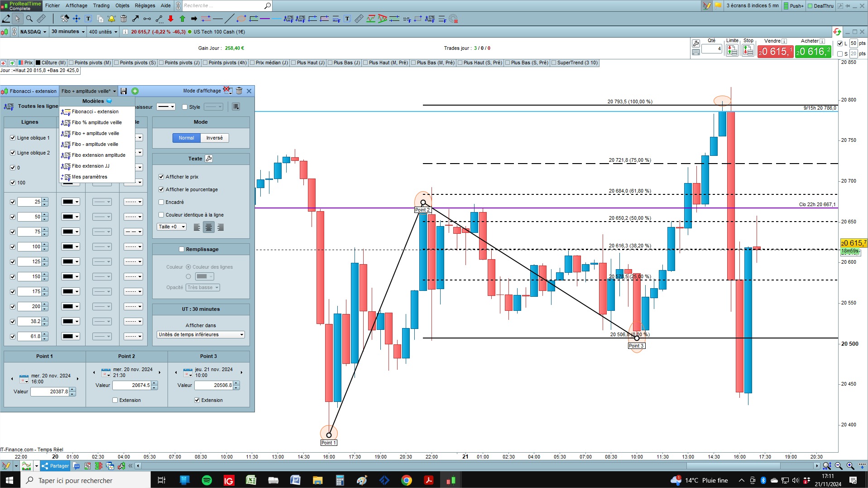
Task: Open the hammer and wrench object settings
Action: (x=65, y=19)
